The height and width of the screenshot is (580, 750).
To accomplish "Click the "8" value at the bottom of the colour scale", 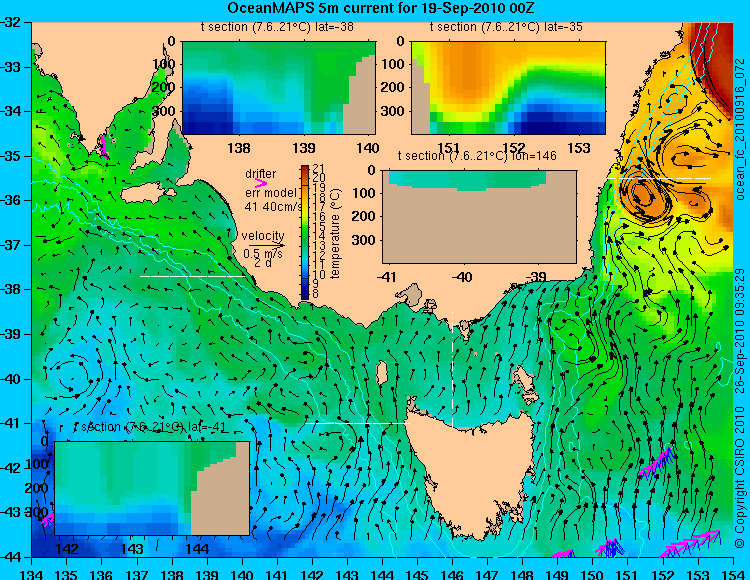I will [315, 295].
